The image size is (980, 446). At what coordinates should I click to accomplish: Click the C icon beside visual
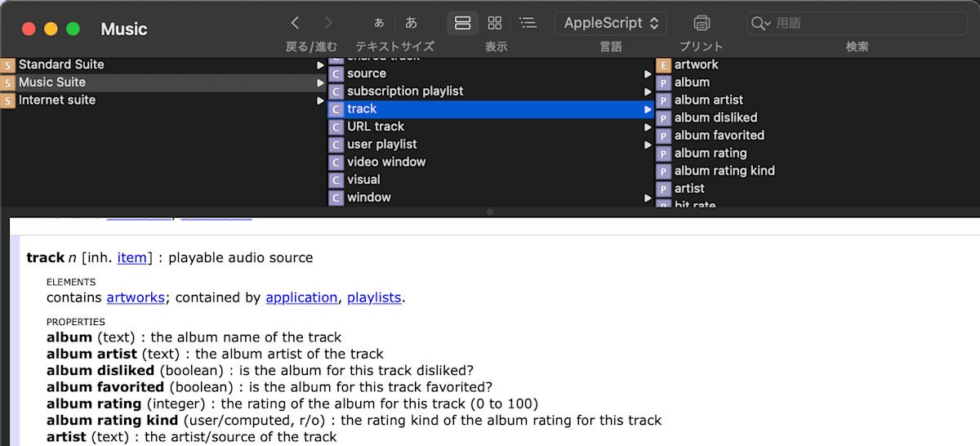(336, 180)
